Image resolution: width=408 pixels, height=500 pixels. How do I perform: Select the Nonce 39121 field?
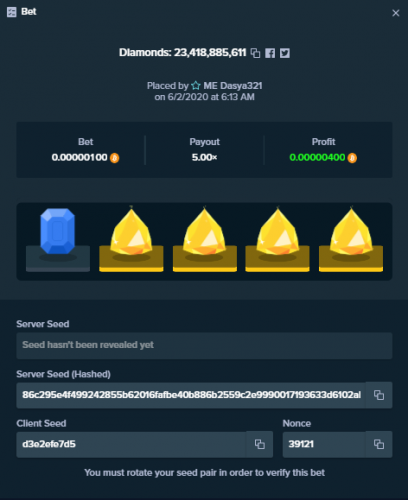(x=324, y=444)
